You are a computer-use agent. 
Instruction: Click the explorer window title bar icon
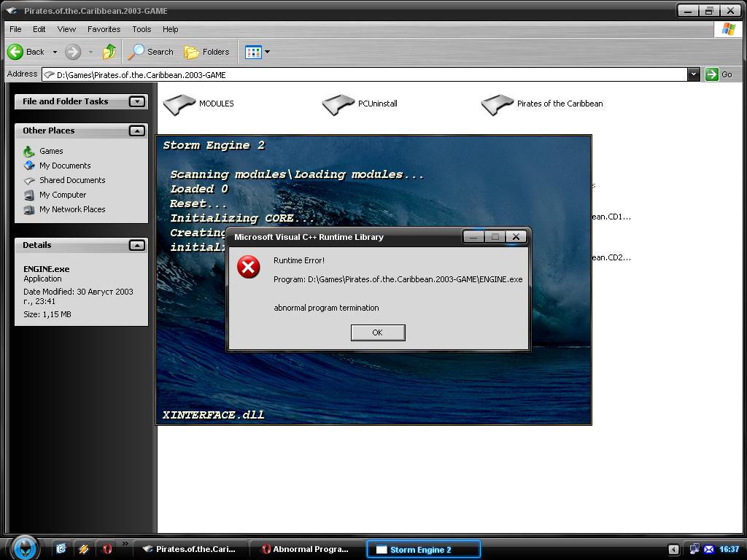point(12,10)
